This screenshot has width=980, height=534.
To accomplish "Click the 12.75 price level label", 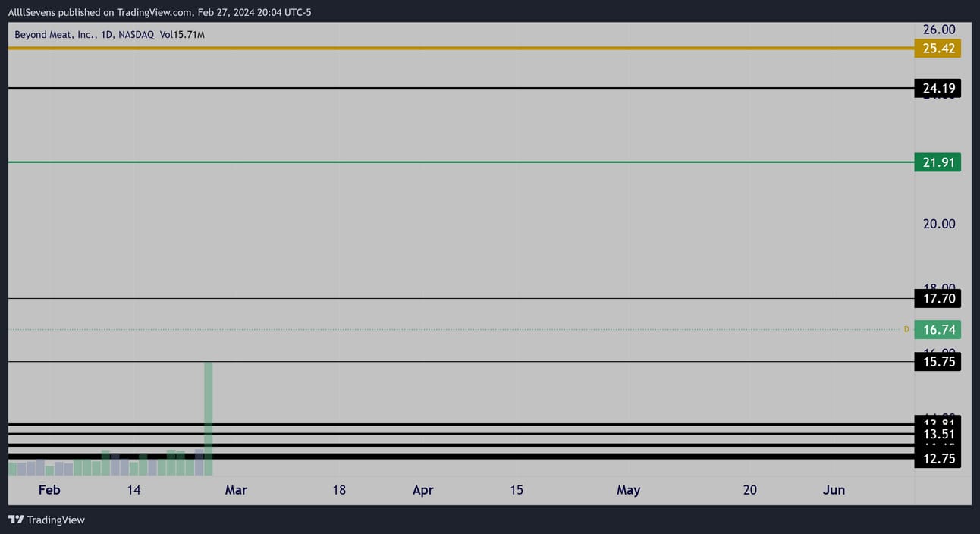I will (938, 459).
